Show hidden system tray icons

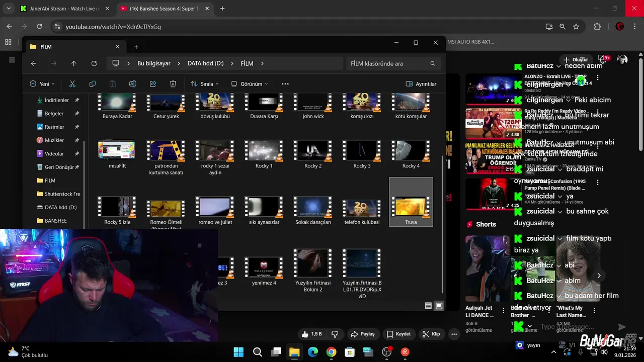coord(554,352)
